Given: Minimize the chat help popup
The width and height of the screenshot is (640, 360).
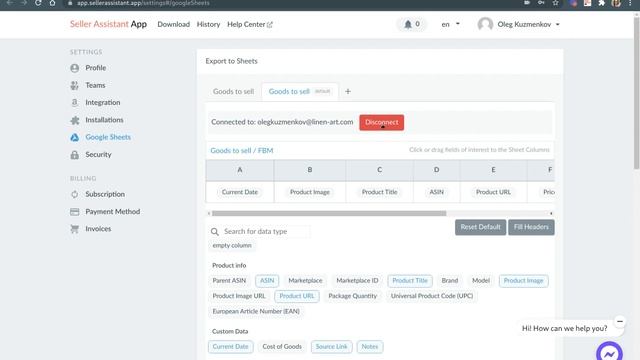Looking at the screenshot, I should [620, 322].
